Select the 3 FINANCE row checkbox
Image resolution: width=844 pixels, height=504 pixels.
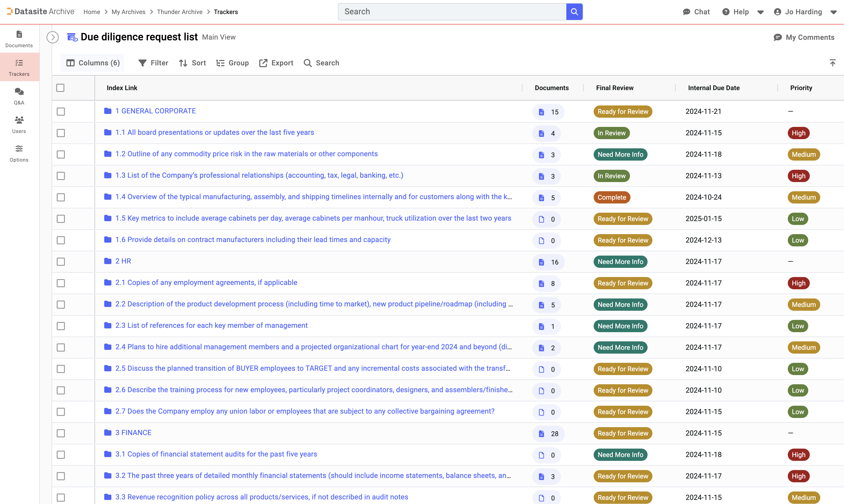click(61, 433)
